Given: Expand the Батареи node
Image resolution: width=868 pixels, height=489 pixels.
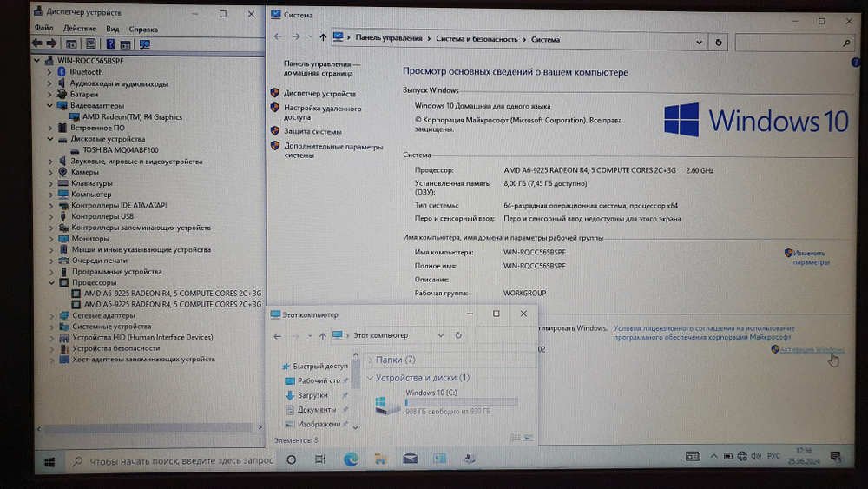Looking at the screenshot, I should coord(49,95).
